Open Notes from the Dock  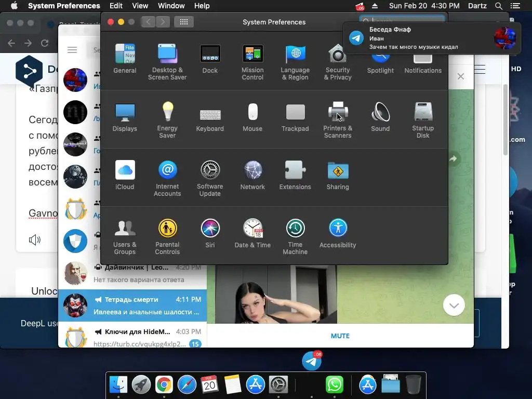[x=232, y=385]
